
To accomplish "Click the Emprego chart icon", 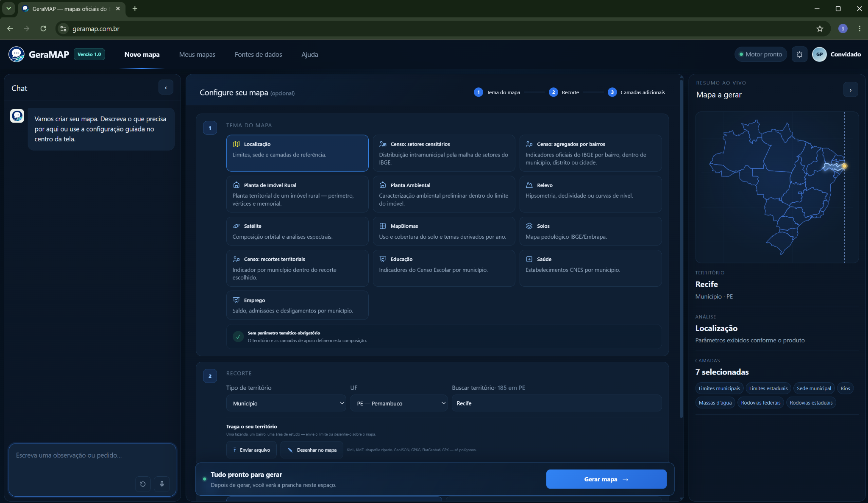I will click(x=236, y=300).
